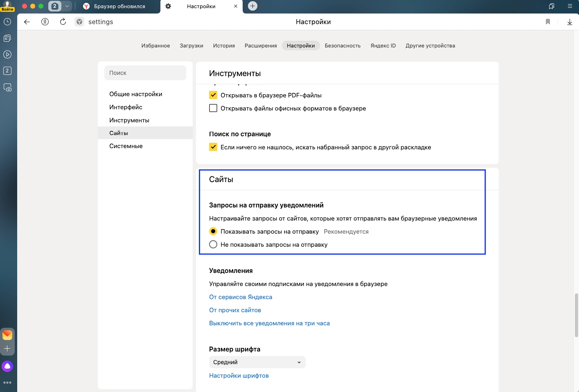Expand the tab group chevron dropdown
Viewport: 579px width, 392px height.
[x=67, y=6]
